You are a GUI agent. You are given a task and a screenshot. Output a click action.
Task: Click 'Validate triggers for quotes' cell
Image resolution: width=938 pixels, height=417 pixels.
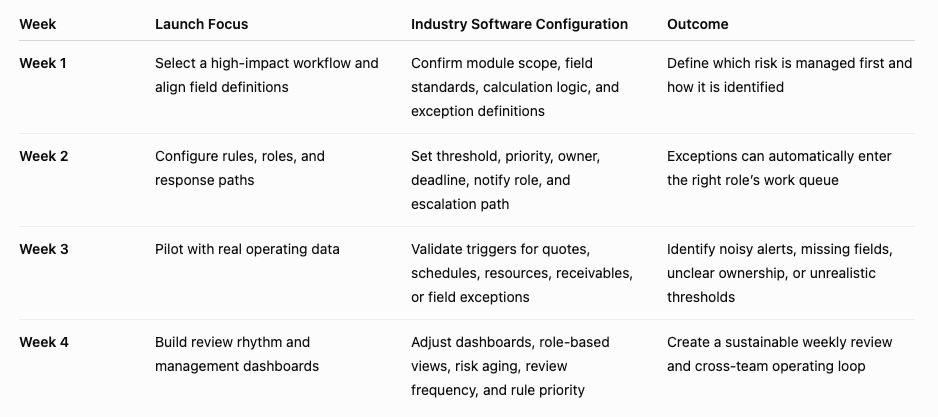pyautogui.click(x=522, y=273)
